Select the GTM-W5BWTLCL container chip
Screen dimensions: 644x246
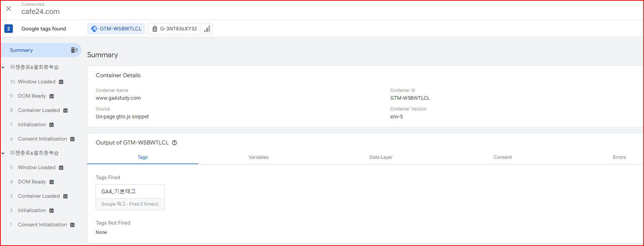[x=116, y=29]
